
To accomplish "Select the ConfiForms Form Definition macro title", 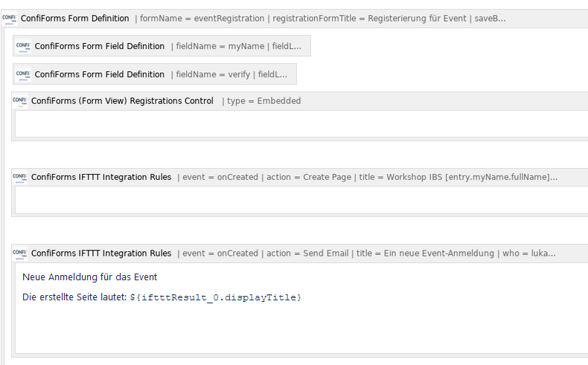I will point(74,19).
